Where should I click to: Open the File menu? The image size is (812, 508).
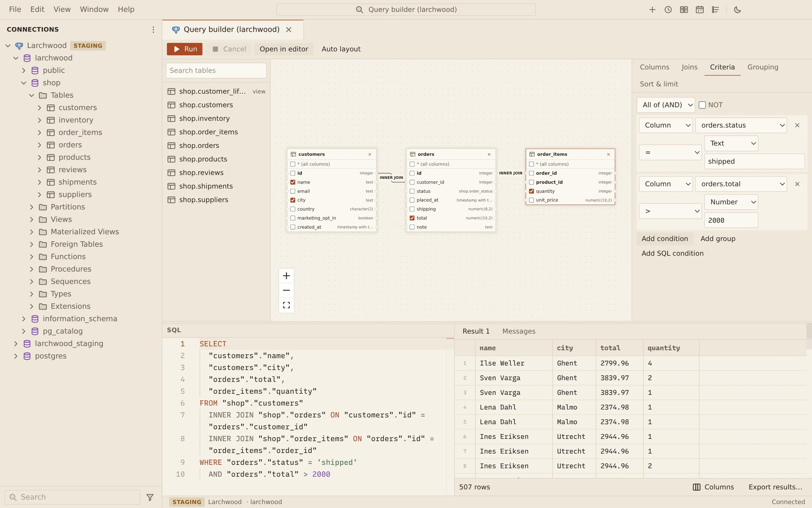tap(15, 9)
